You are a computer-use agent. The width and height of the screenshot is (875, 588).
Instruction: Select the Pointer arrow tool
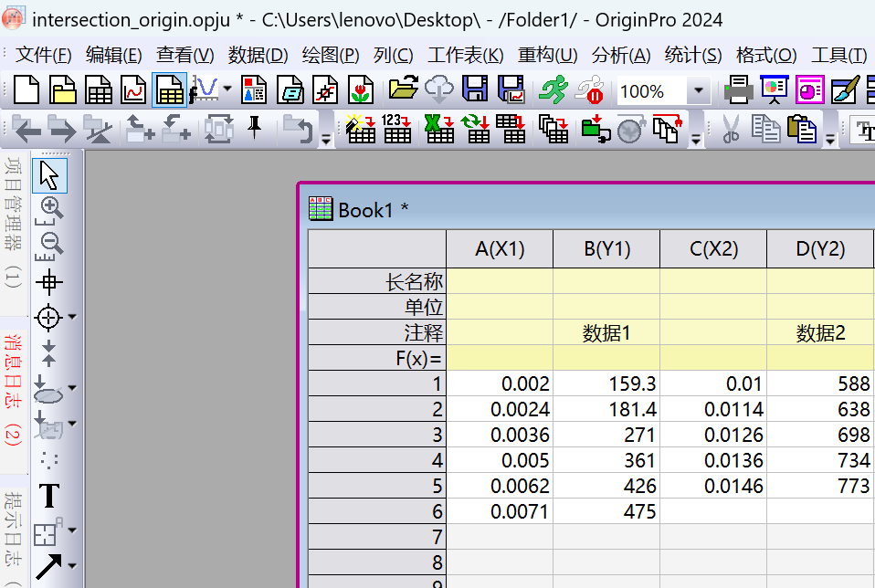pos(49,174)
